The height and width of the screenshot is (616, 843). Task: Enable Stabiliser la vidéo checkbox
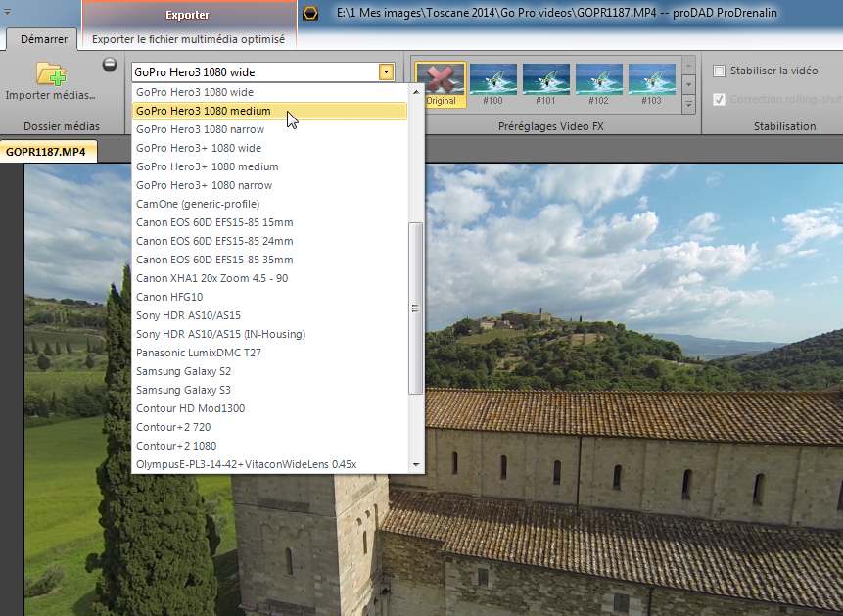(x=720, y=71)
